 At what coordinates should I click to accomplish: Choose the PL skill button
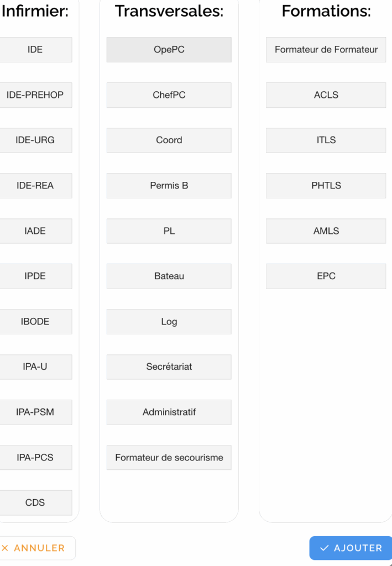169,231
